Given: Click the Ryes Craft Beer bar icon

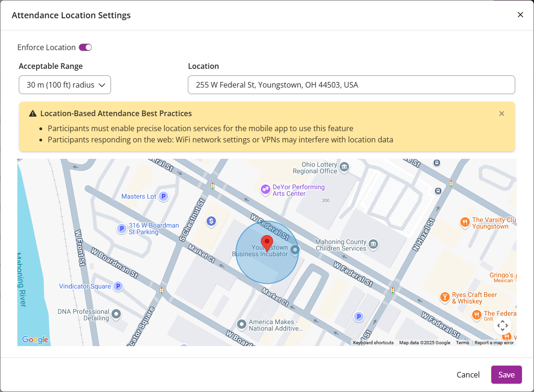Looking at the screenshot, I should pos(445,297).
